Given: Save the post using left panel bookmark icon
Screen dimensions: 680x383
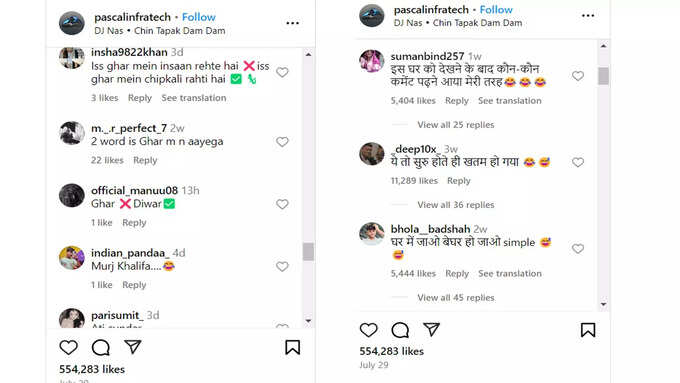Looking at the screenshot, I should tap(293, 347).
